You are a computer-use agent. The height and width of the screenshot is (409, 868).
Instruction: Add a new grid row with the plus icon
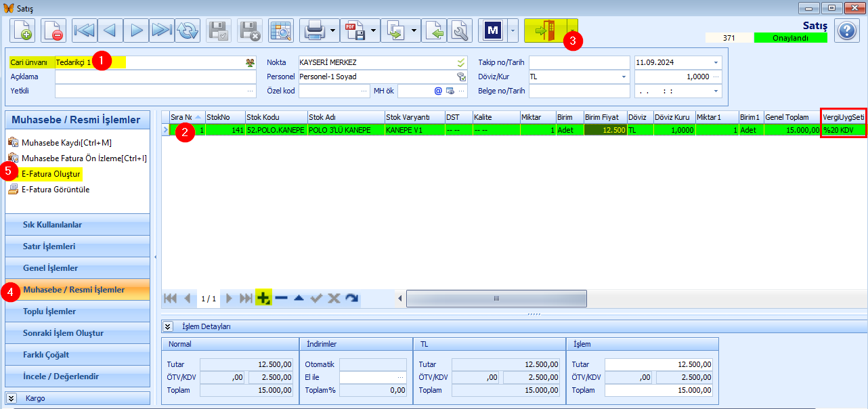tap(263, 298)
